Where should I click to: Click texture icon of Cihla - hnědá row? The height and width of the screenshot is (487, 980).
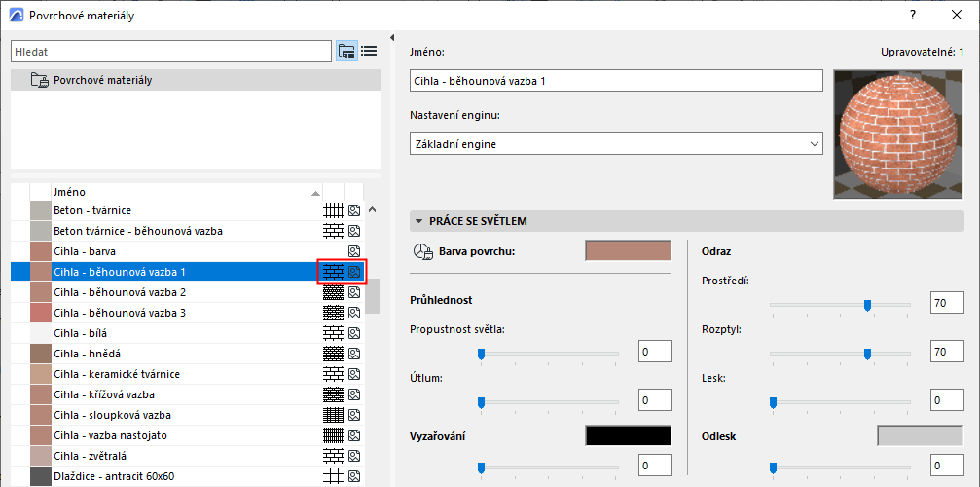tap(354, 354)
